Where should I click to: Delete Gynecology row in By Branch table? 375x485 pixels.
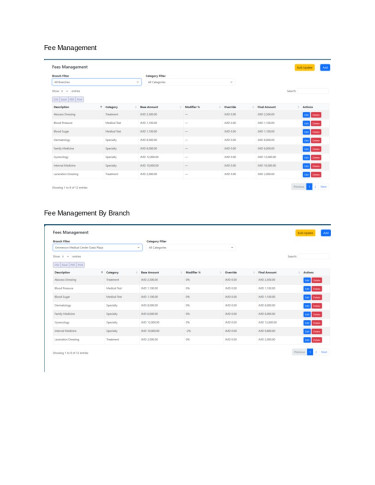pos(317,323)
